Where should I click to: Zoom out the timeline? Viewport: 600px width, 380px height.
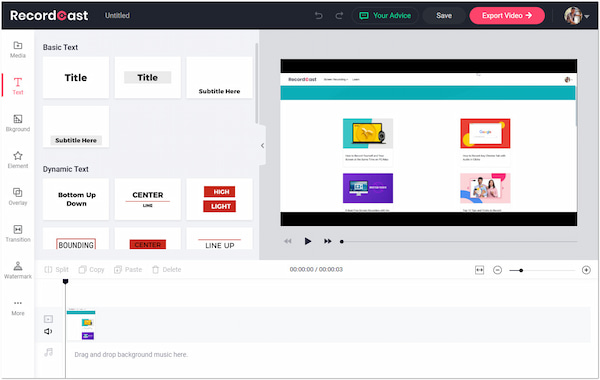497,270
